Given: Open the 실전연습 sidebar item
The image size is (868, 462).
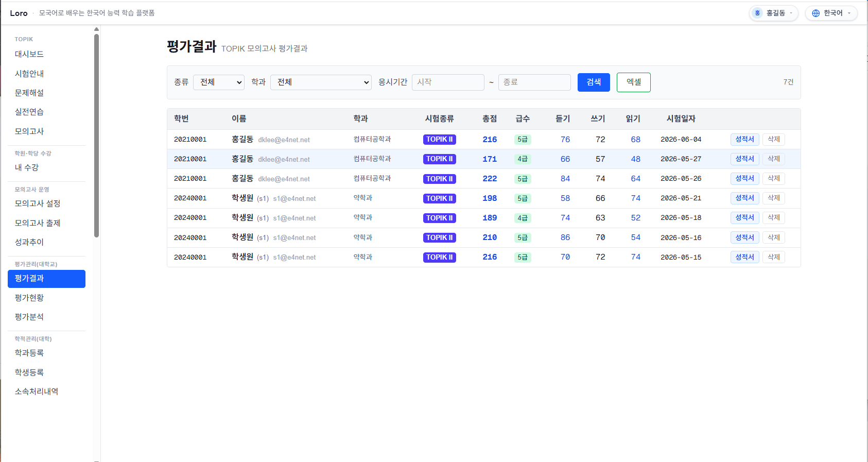Looking at the screenshot, I should point(46,112).
